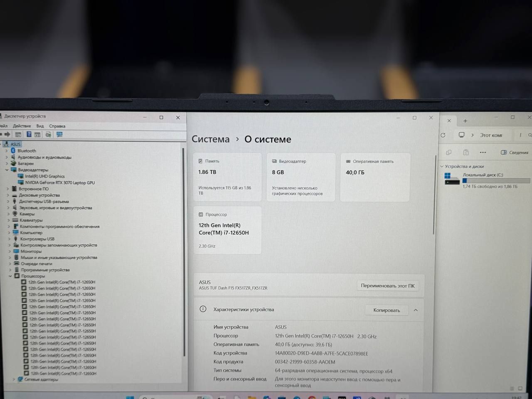
Task: Click the info circle icon beside Характеристики устройства
Action: (x=203, y=309)
